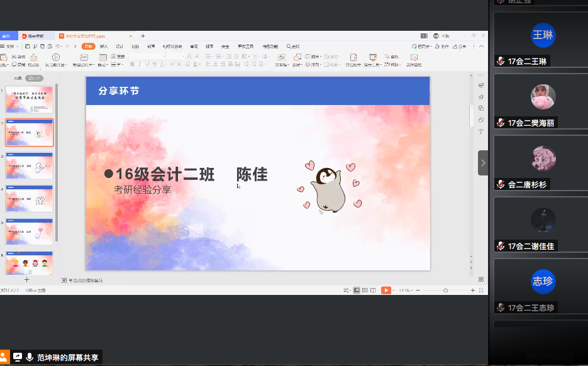Viewport: 588px width, 366px height.
Task: Adjust the zoom slider in status bar
Action: click(445, 290)
